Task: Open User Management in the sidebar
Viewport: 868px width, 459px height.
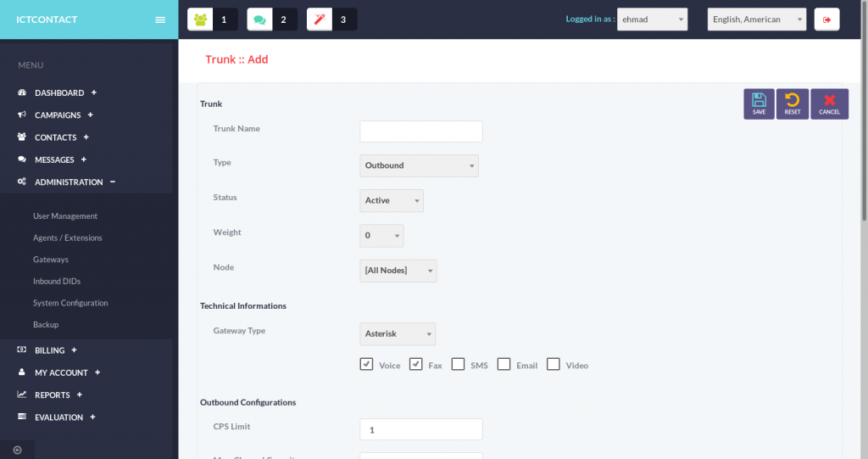Action: (64, 216)
